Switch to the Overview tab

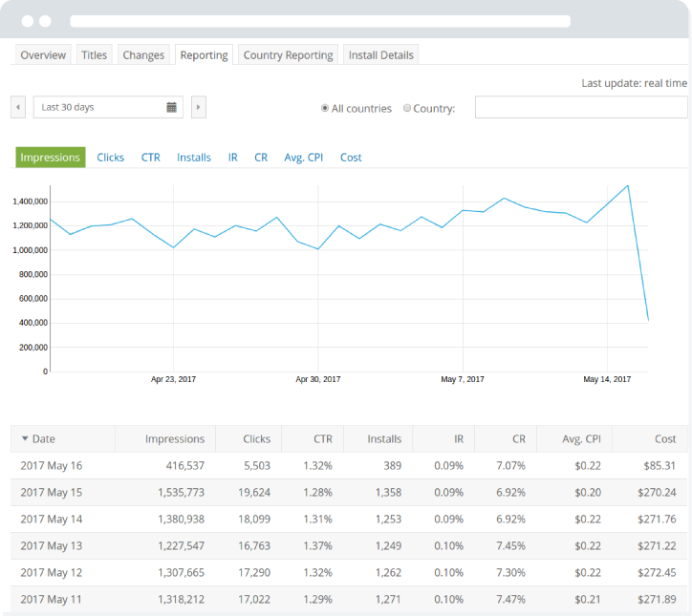[43, 55]
